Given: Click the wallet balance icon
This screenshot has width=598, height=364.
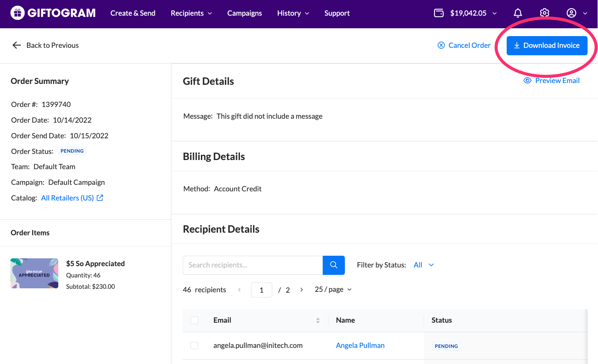Looking at the screenshot, I should pyautogui.click(x=439, y=13).
